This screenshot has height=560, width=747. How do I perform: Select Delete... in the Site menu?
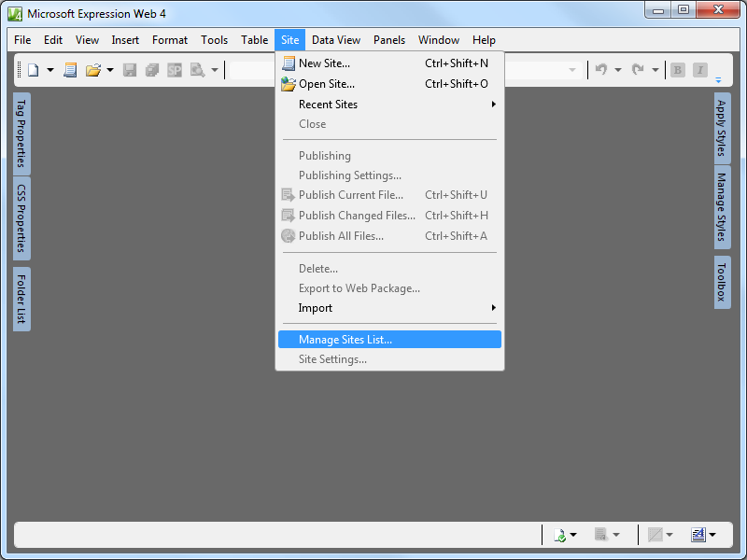(389, 269)
